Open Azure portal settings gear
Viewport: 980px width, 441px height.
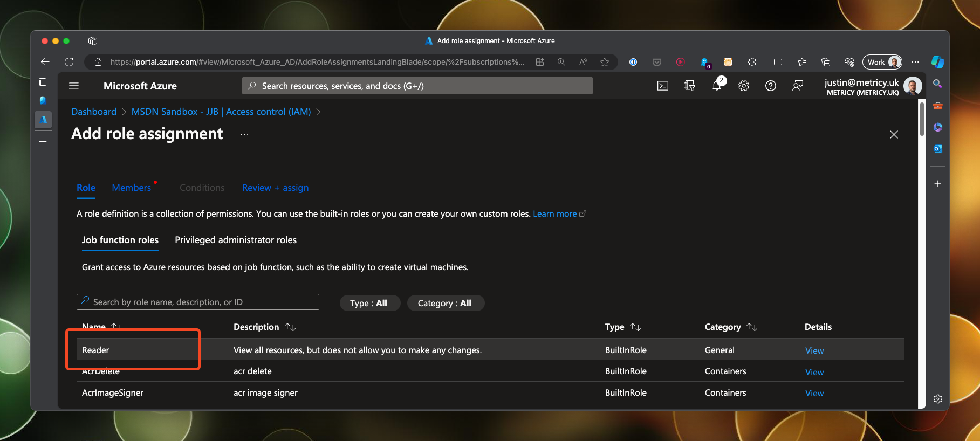point(744,86)
